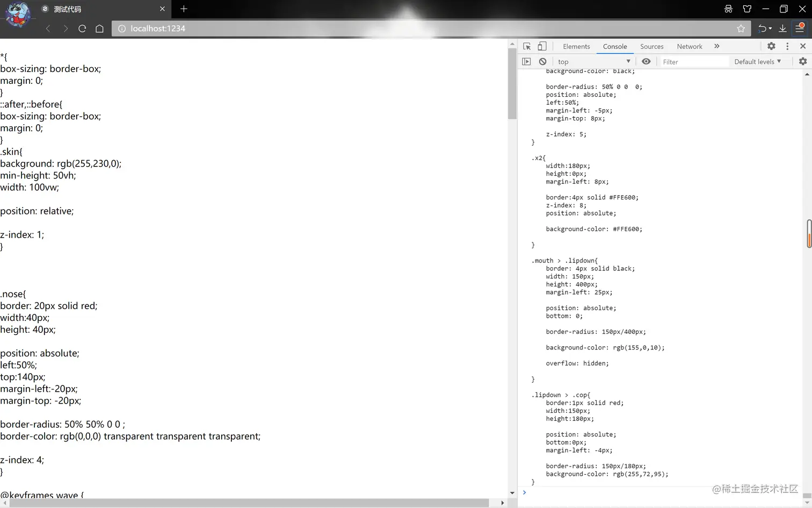Click 'border-radius: 50% 50% 0 0 ;' text
The width and height of the screenshot is (812, 508).
point(62,424)
